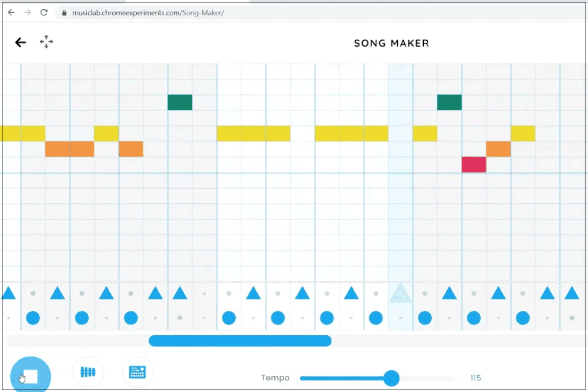
Task: Click the horizontal grid scrollbar
Action: [240, 340]
